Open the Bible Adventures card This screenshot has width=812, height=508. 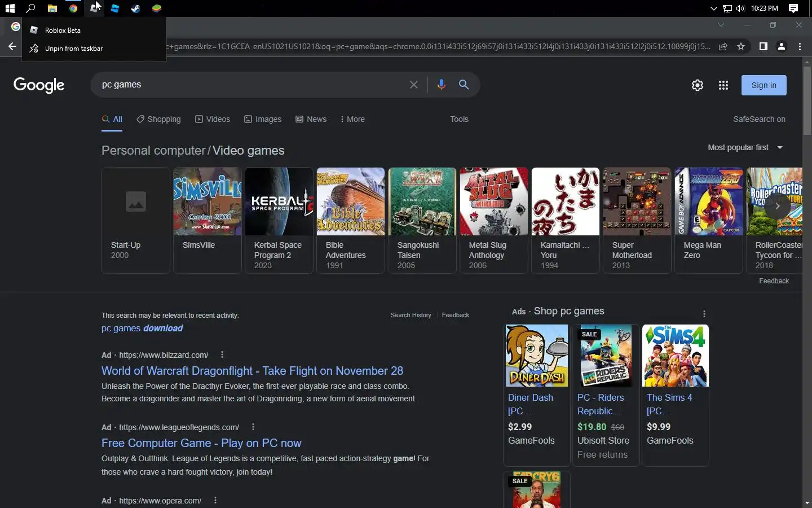(350, 220)
